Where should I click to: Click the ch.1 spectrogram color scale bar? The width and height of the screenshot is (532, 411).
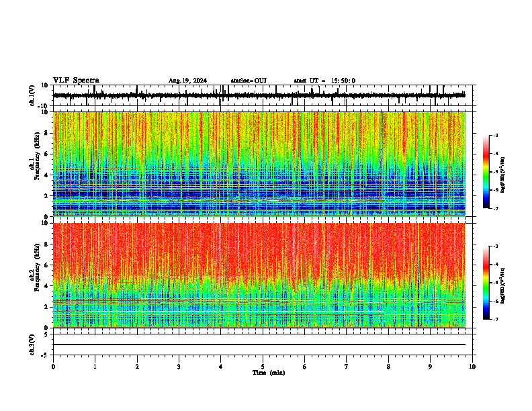click(x=486, y=172)
